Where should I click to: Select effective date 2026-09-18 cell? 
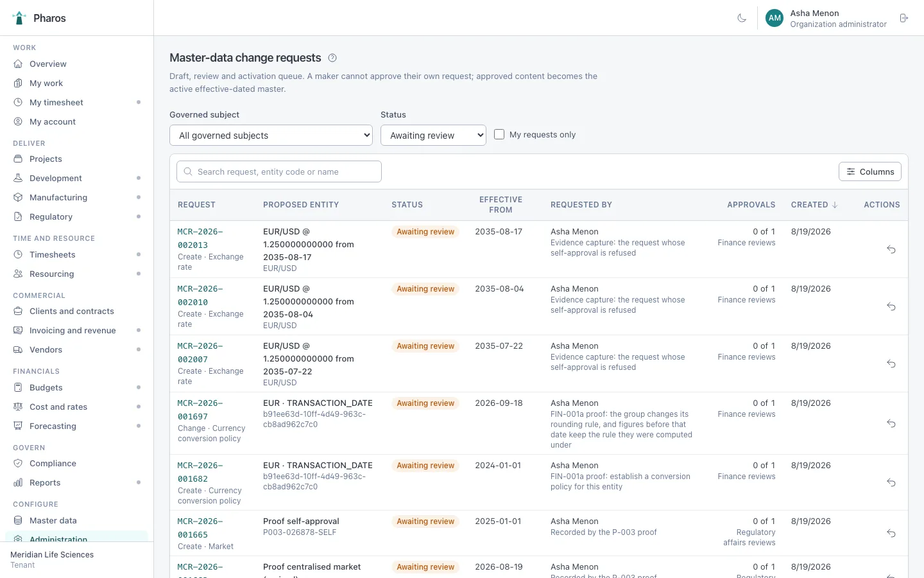[x=499, y=403]
